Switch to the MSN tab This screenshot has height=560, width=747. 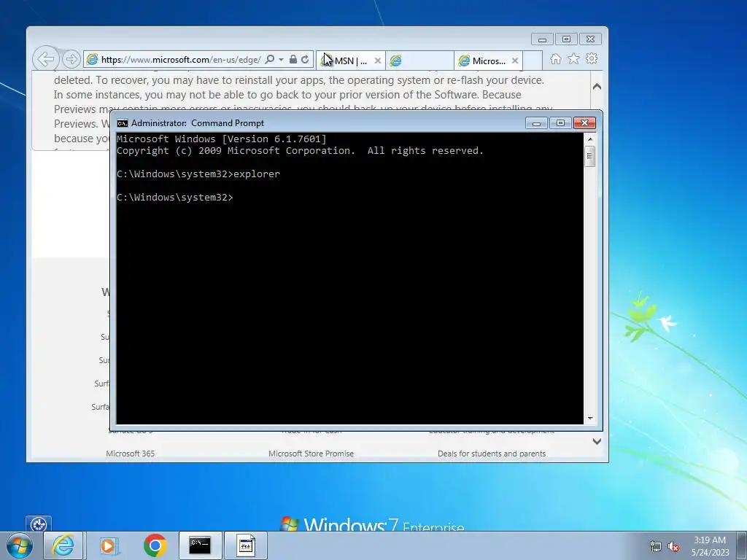[349, 61]
